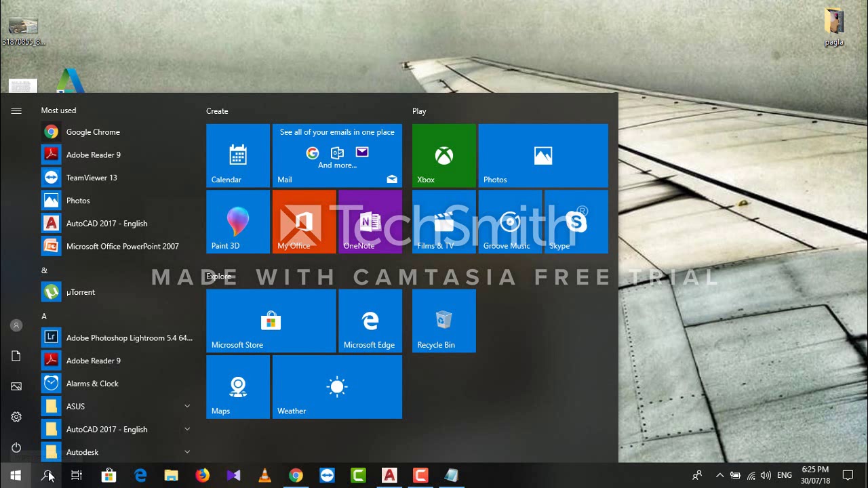Click the Play group heading
868x488 pixels.
tap(419, 111)
